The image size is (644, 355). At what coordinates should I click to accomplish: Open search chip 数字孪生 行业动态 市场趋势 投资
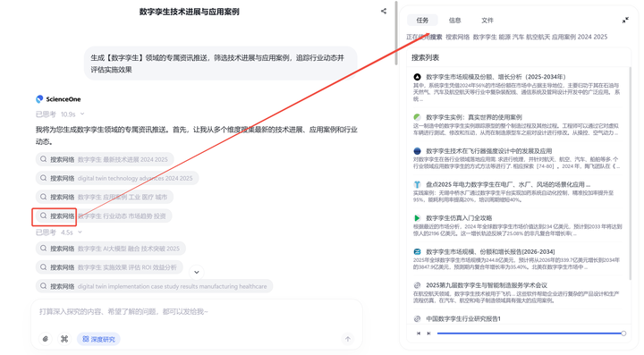[x=104, y=216]
